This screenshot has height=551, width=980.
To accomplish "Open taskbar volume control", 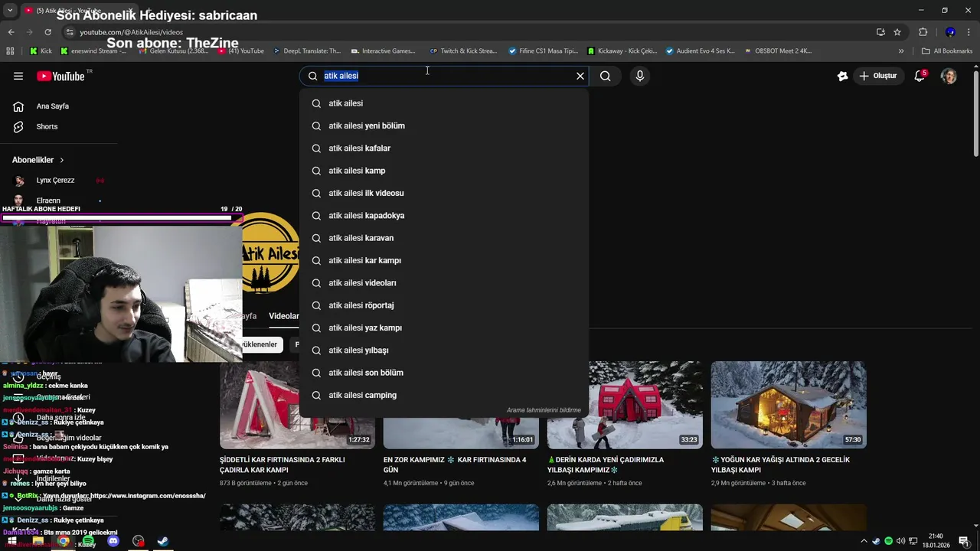I will click(x=900, y=541).
